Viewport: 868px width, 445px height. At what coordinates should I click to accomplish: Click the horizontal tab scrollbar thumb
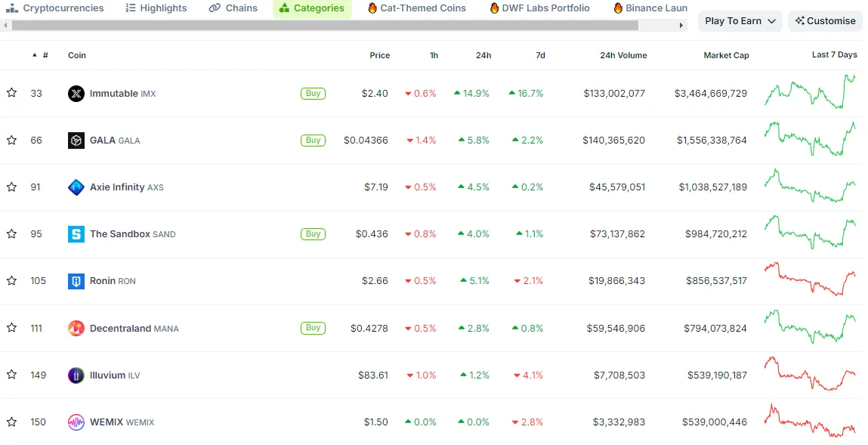click(x=325, y=26)
